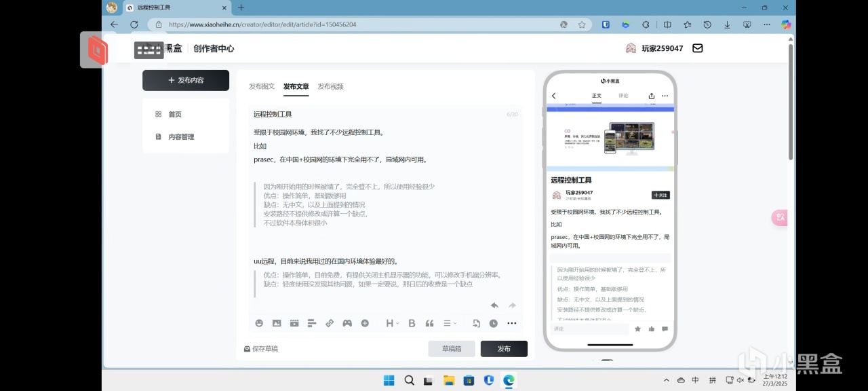Switch to 正文 tab in phone preview
This screenshot has height=391, width=868.
coord(597,96)
